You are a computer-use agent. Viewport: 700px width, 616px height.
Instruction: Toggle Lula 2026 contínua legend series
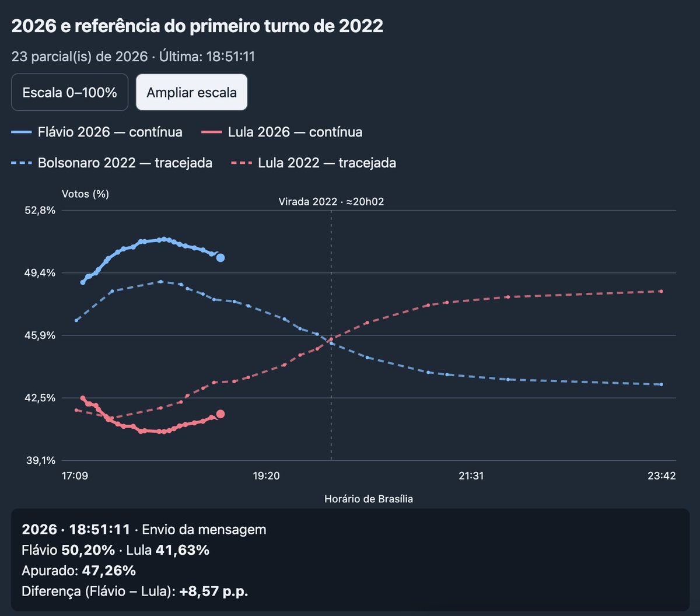point(281,132)
